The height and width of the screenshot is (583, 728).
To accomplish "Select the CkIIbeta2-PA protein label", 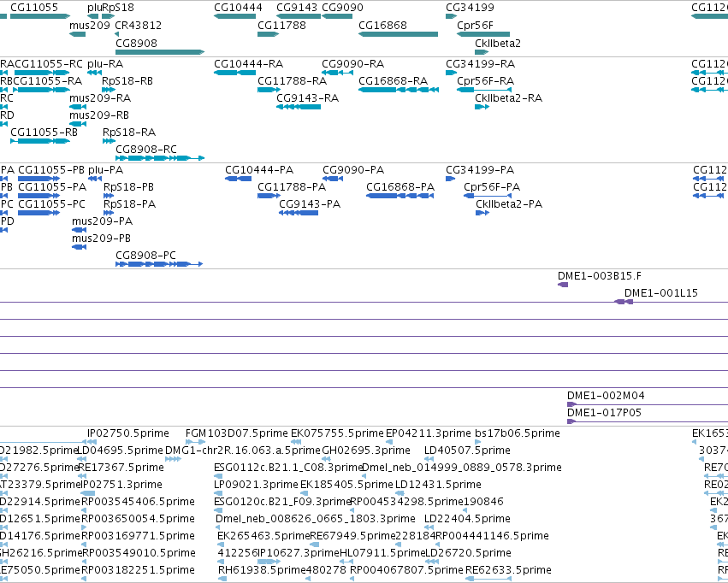I will pyautogui.click(x=509, y=204).
